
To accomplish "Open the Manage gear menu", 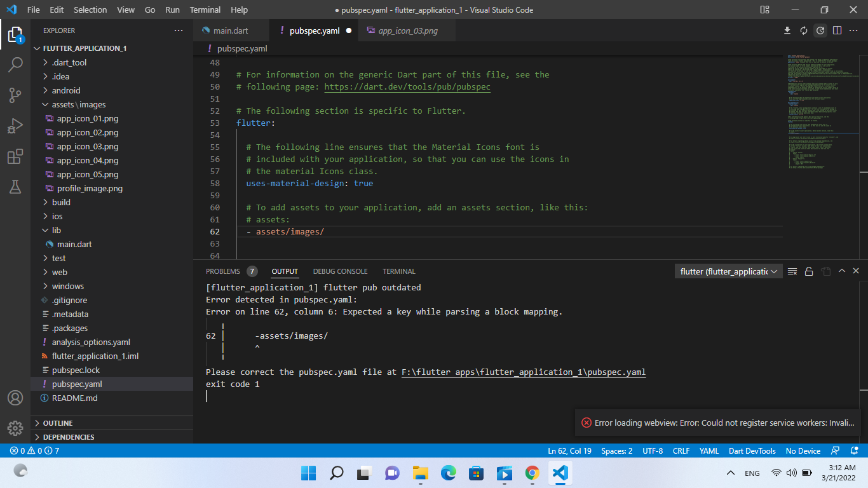I will 15,428.
